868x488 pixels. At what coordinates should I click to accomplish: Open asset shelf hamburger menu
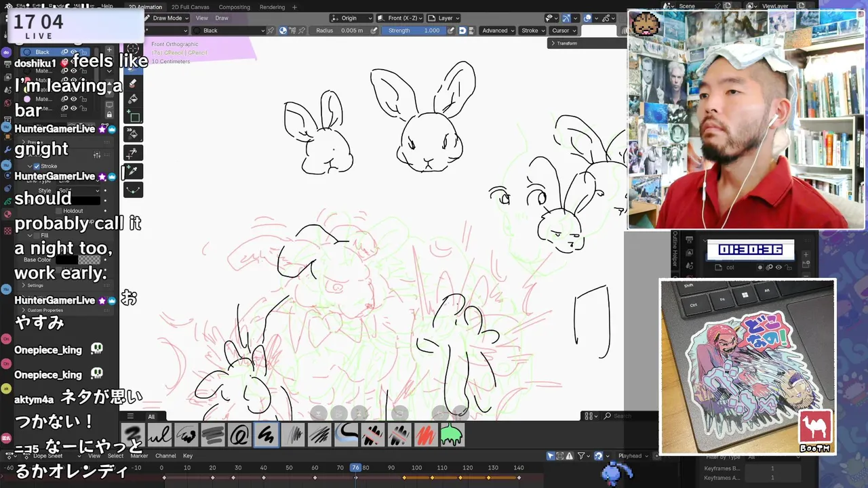pyautogui.click(x=130, y=416)
